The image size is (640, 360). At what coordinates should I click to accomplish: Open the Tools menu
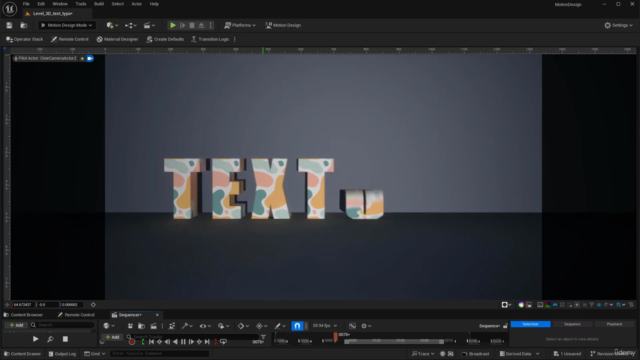coord(81,4)
